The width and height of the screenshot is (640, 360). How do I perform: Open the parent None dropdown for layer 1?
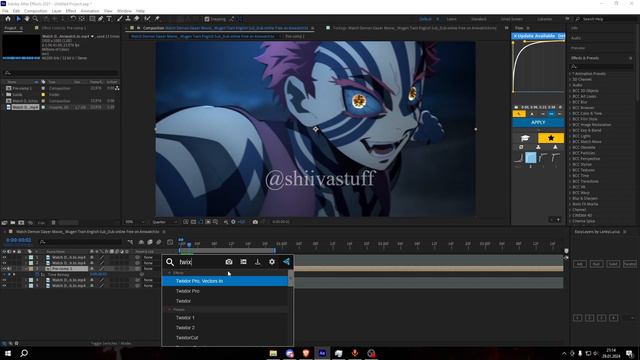click(x=149, y=258)
